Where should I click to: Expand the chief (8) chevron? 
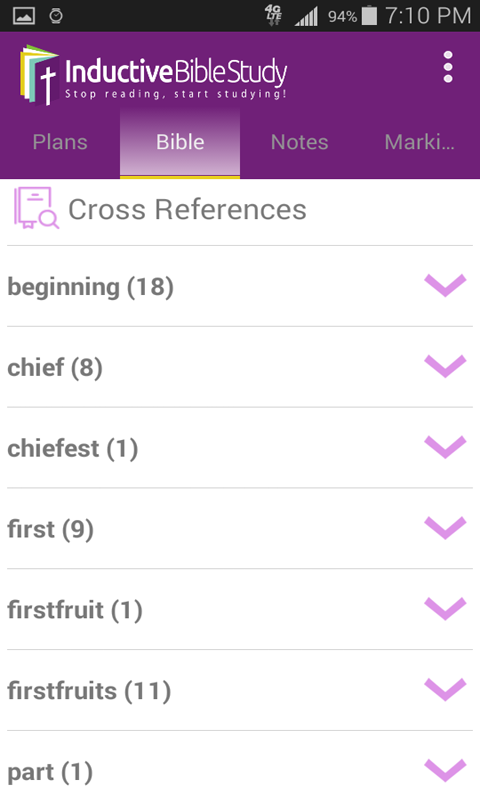[x=445, y=366]
